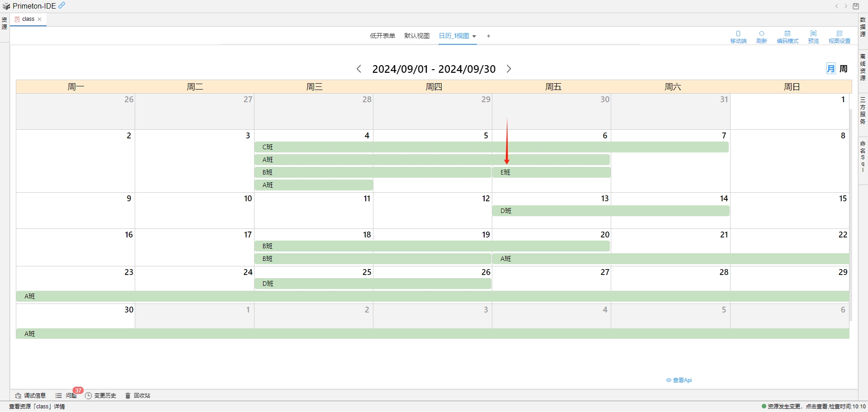Go to the previous month

pyautogui.click(x=359, y=69)
